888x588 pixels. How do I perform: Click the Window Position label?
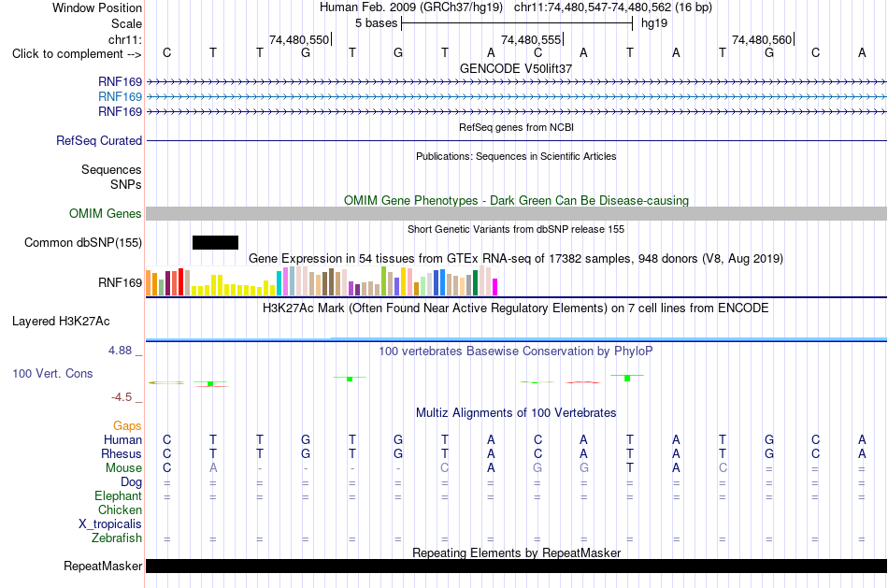[x=97, y=7]
